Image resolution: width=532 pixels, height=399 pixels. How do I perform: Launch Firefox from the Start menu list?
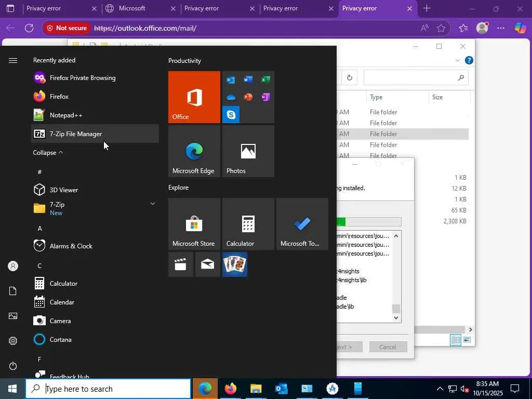pyautogui.click(x=95, y=96)
